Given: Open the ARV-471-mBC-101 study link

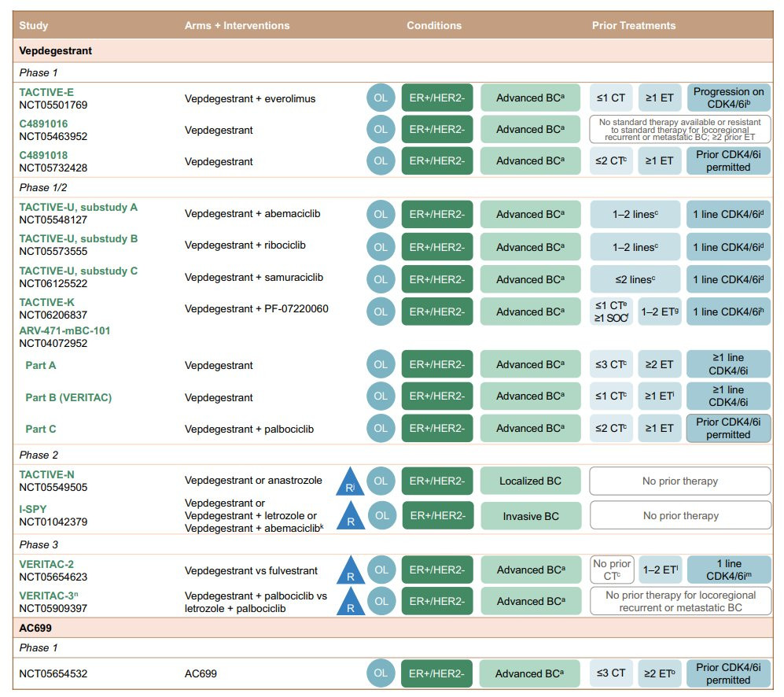Looking at the screenshot, I should pyautogui.click(x=64, y=330).
